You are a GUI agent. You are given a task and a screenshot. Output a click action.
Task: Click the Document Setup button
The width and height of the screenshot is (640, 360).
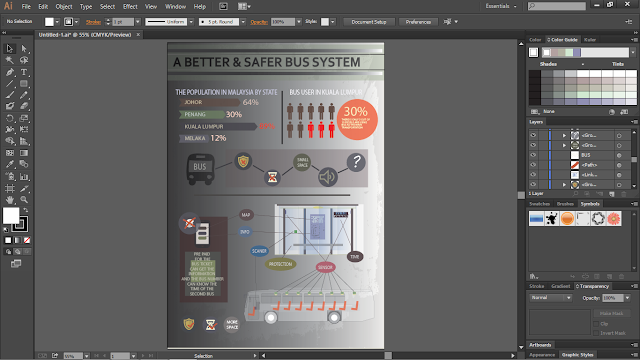[369, 22]
